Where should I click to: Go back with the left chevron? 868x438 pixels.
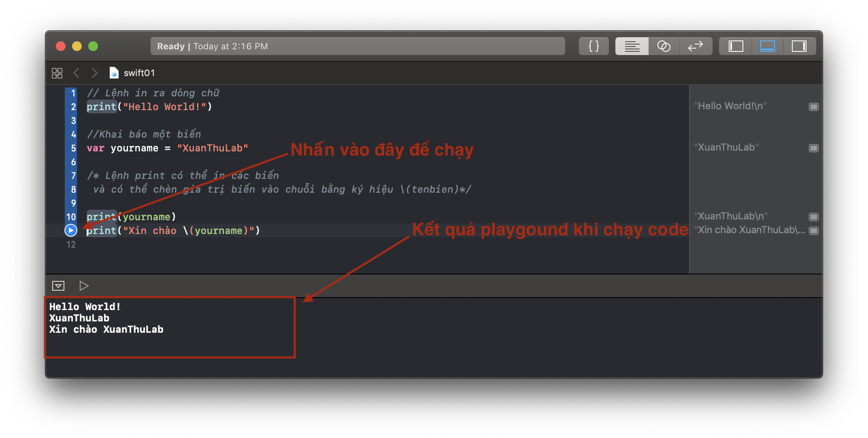tap(76, 73)
